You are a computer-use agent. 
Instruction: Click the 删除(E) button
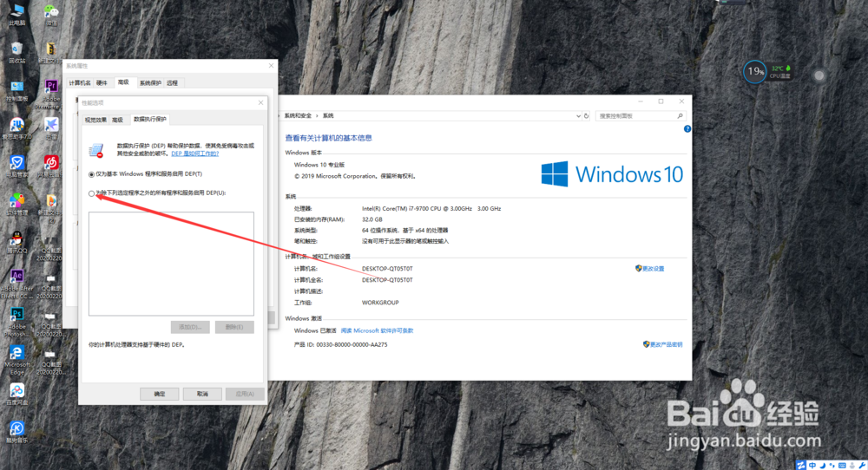tap(234, 327)
